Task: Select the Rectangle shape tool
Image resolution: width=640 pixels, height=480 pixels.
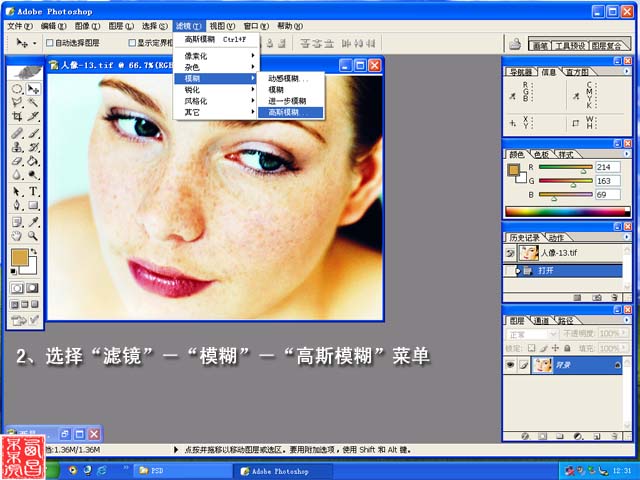Action: (x=33, y=205)
